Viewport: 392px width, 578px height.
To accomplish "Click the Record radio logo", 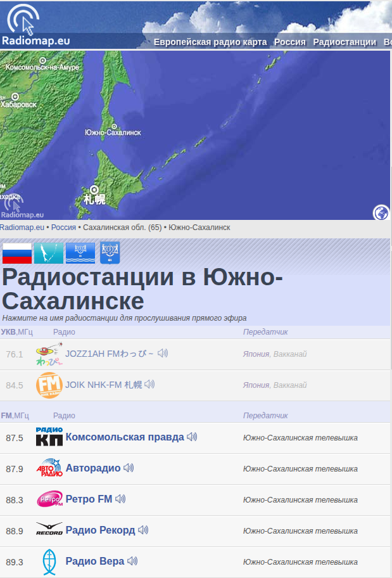I will coord(49,529).
